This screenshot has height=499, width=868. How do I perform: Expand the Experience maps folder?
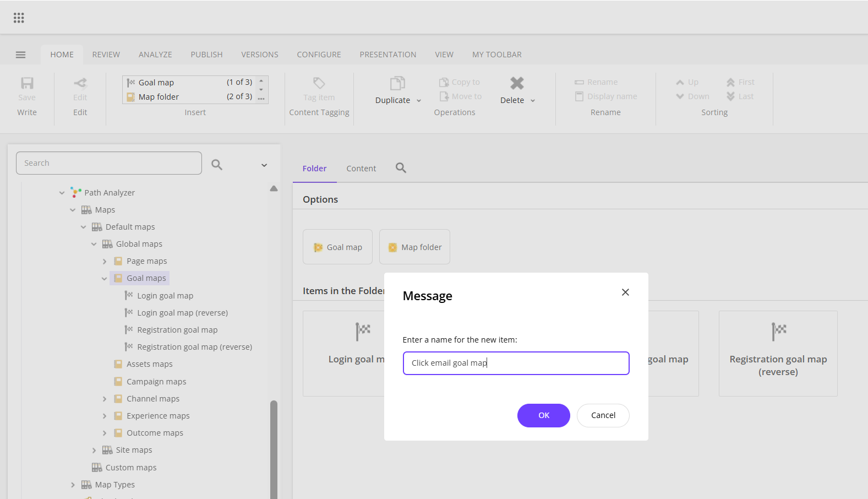tap(104, 416)
